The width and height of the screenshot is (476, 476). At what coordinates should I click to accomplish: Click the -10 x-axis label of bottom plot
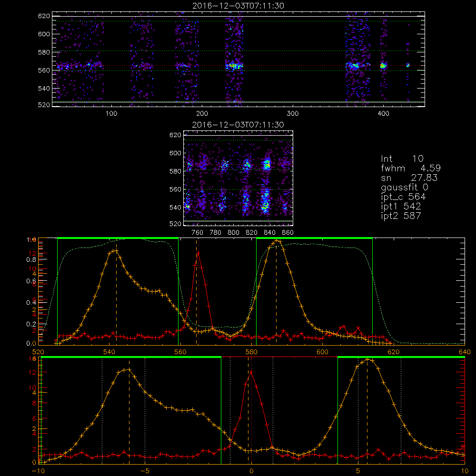(38, 471)
